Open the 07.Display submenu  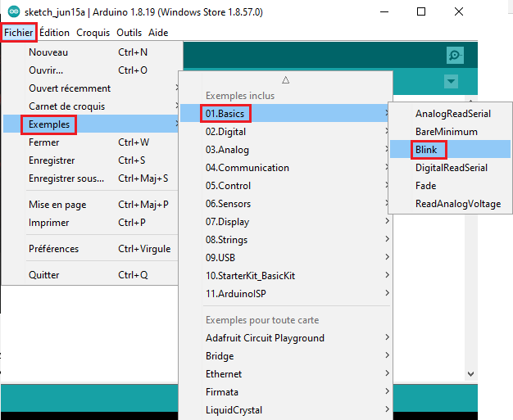coord(285,222)
